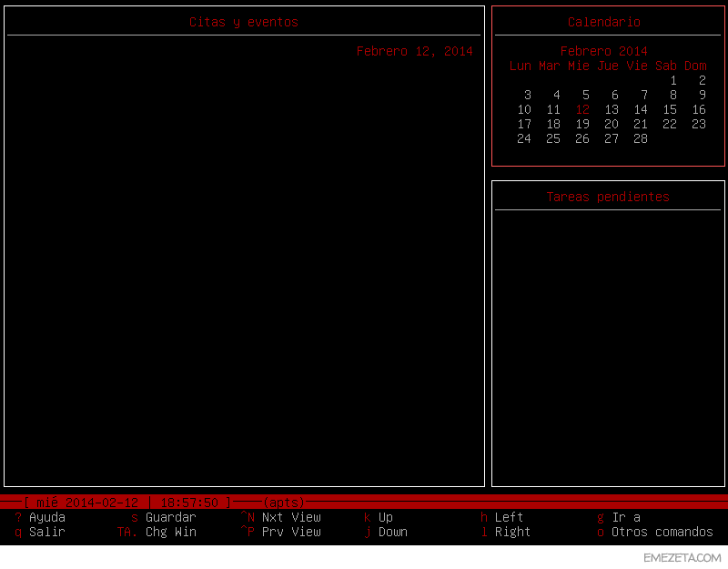Select day 5 in the calendar
The image size is (728, 569).
point(586,96)
